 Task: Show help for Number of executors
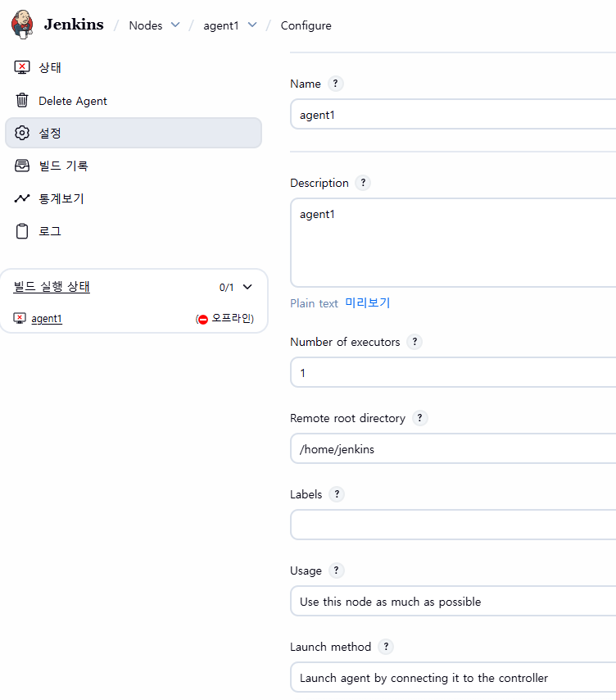click(414, 342)
